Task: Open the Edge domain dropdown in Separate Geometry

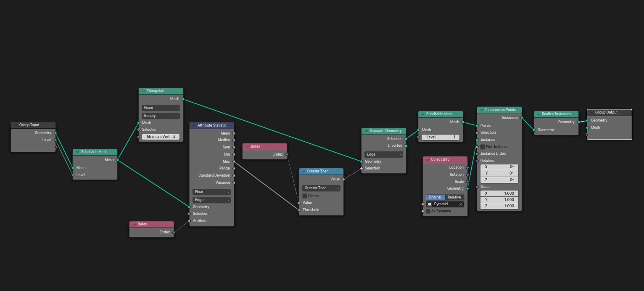Action: tap(383, 154)
